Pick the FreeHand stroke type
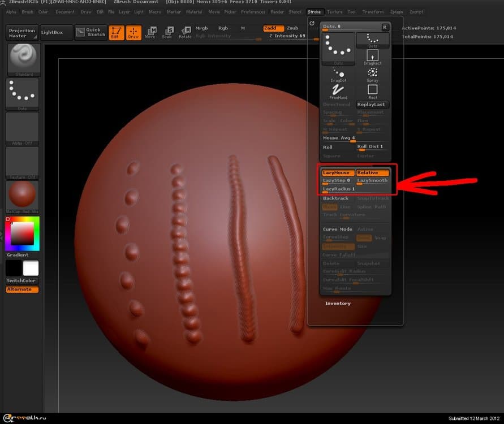Image resolution: width=504 pixels, height=424 pixels. (339, 90)
